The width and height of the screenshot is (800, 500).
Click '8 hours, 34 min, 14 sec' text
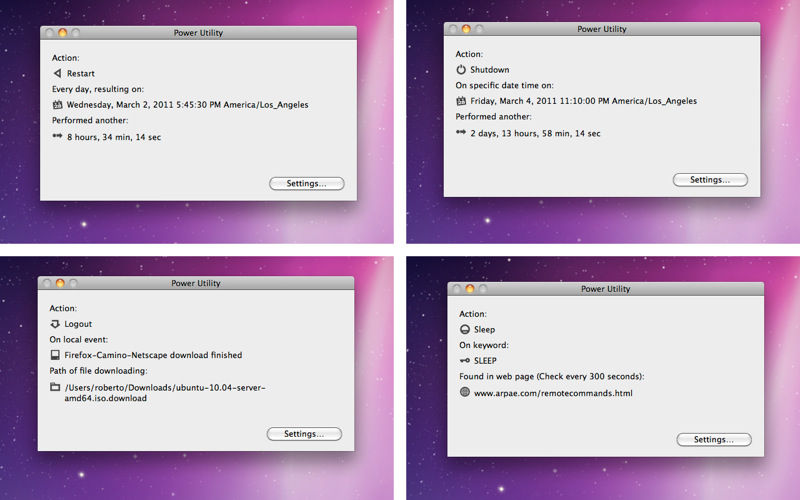click(114, 137)
